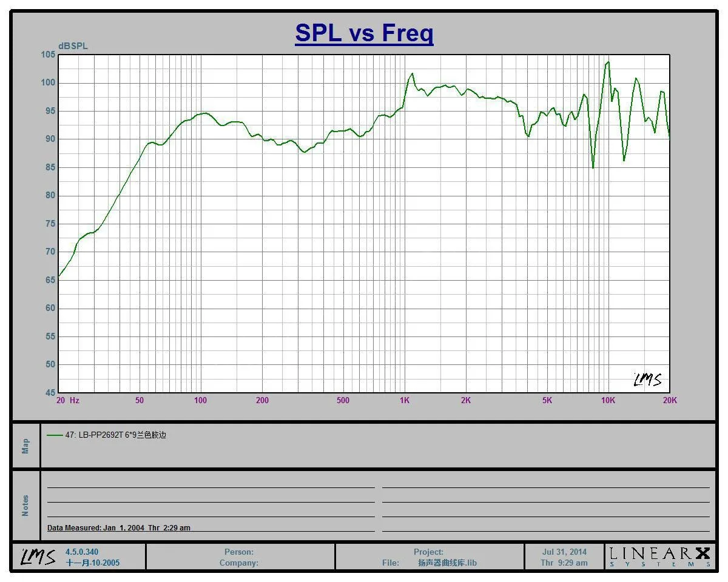Click the Data Measured date line

119,528
